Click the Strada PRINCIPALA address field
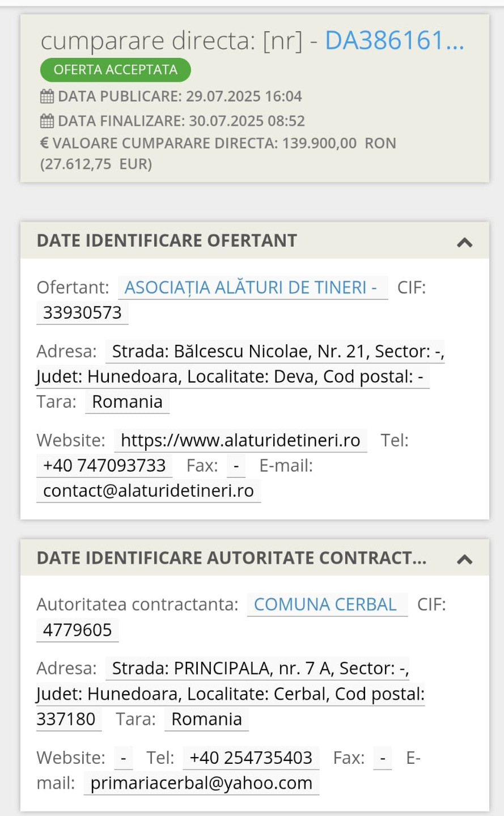The width and height of the screenshot is (504, 816). pos(257,669)
